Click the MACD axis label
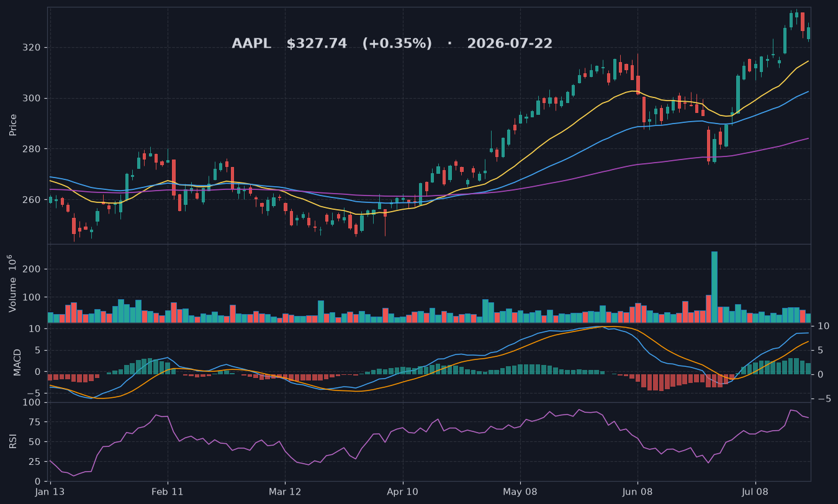Viewport: 838px width, 504px height. (x=17, y=362)
